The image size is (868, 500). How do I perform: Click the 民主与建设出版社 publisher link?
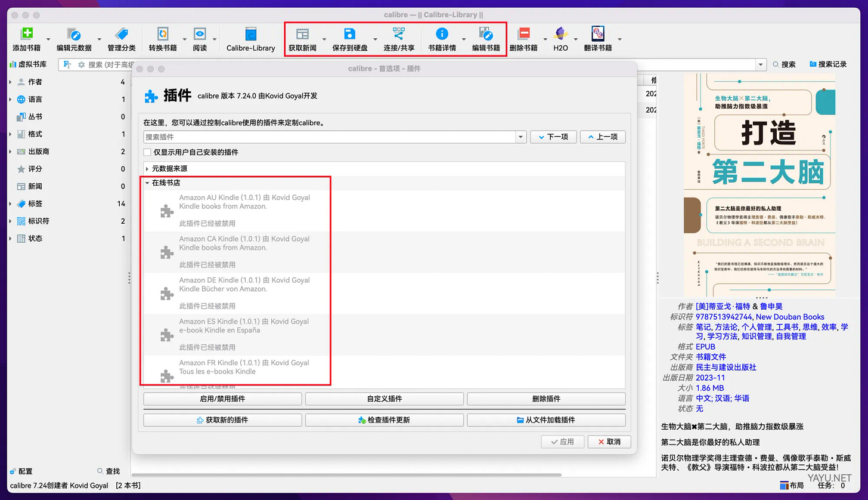tap(726, 367)
